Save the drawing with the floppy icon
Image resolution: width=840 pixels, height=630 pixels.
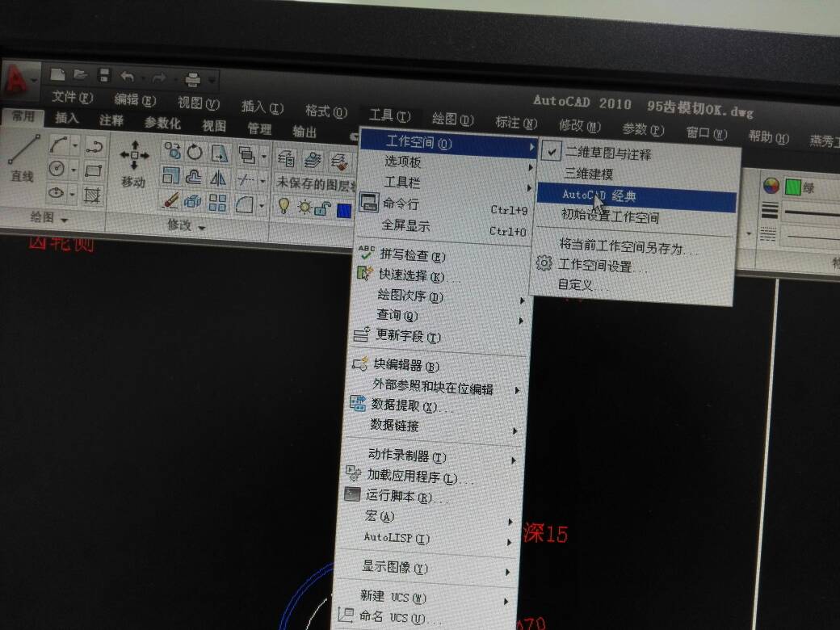(104, 76)
